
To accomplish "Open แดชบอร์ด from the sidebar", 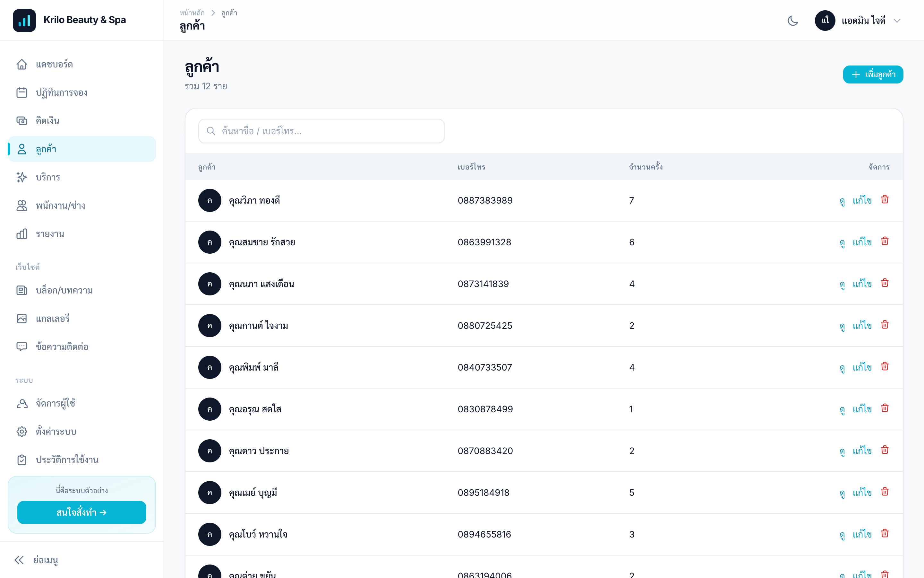I will click(82, 64).
